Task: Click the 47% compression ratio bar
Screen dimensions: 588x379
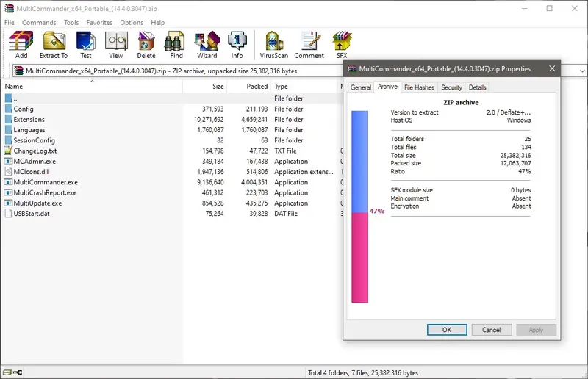Action: click(359, 206)
